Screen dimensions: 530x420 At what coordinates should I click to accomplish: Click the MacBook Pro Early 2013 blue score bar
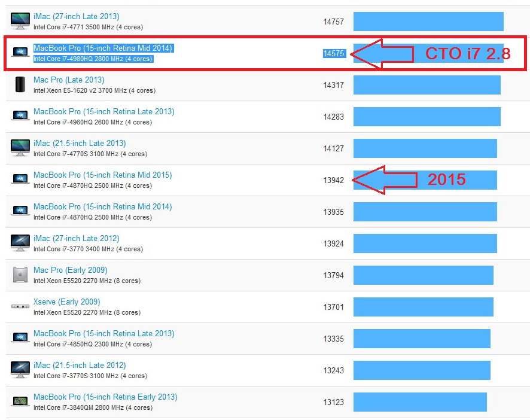420,401
